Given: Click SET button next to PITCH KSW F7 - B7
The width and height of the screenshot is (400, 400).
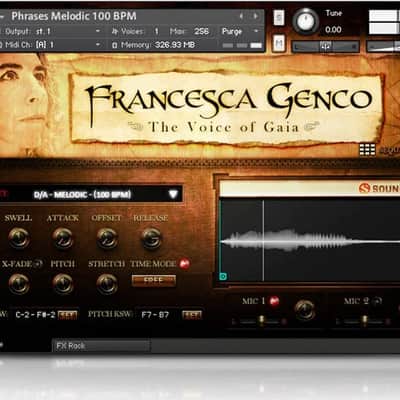Looking at the screenshot, I should point(192,315).
